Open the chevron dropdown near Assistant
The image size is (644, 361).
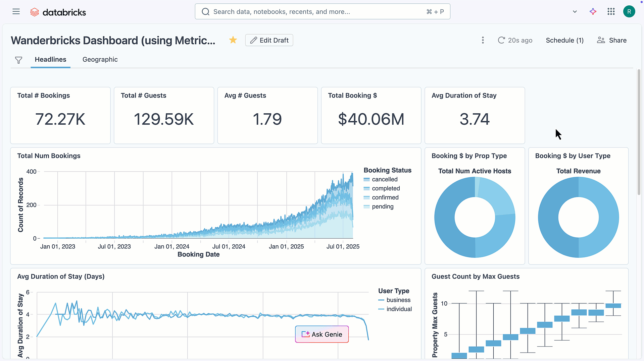(x=575, y=11)
